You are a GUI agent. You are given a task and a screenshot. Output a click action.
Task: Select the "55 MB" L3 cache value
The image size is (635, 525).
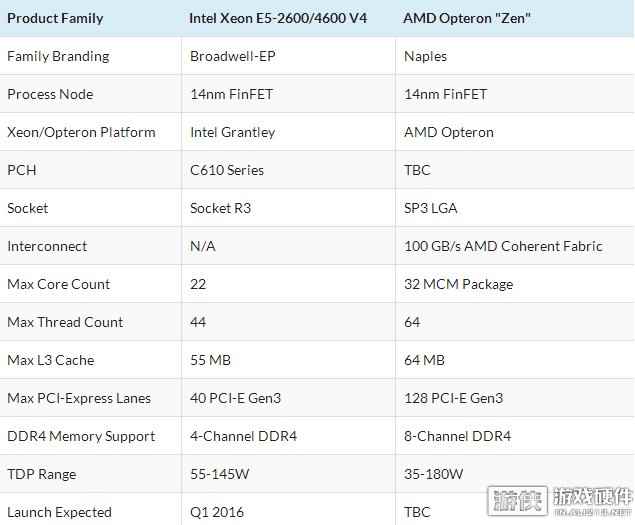click(x=210, y=360)
